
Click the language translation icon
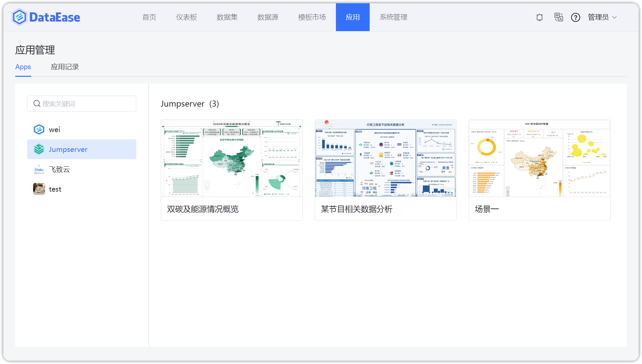coord(558,17)
